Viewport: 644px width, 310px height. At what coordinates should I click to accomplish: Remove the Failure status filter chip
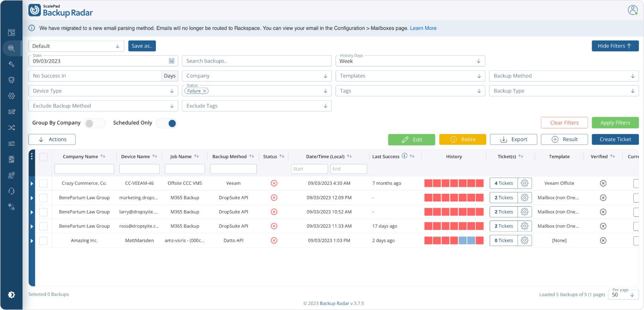tap(205, 91)
